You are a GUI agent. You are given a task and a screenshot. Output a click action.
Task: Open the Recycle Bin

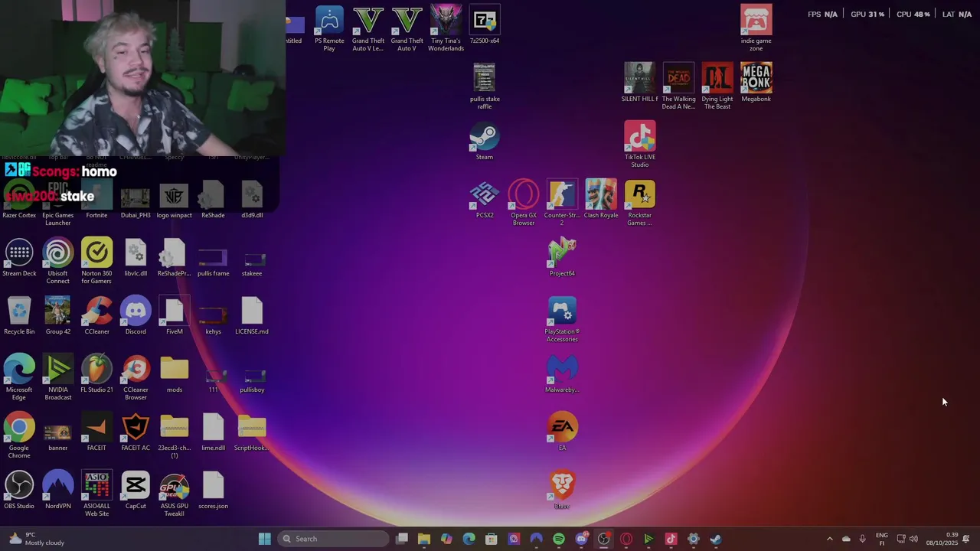pyautogui.click(x=19, y=316)
